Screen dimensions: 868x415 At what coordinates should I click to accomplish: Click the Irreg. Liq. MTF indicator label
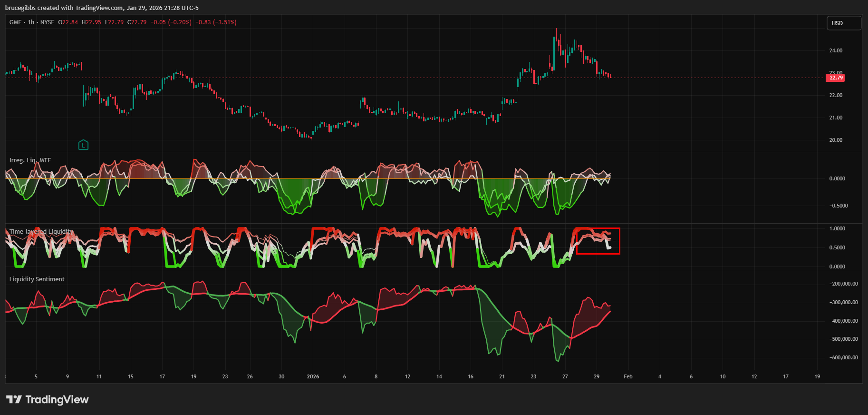point(30,160)
